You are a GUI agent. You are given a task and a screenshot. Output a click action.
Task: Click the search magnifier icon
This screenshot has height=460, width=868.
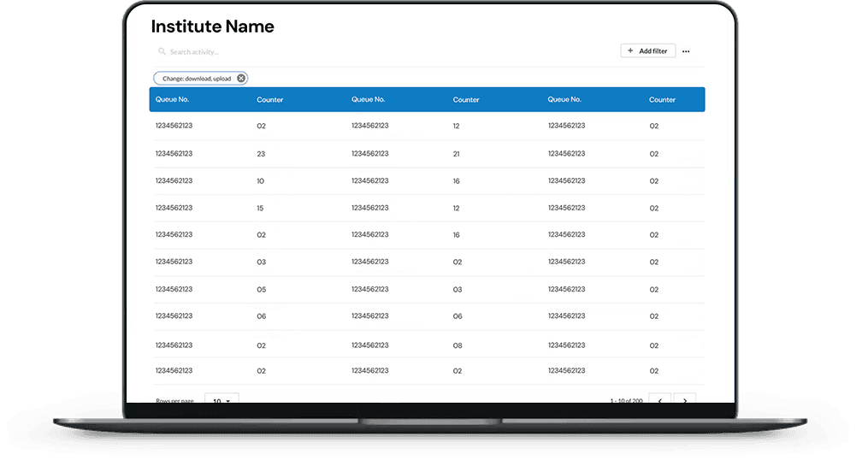pos(162,51)
